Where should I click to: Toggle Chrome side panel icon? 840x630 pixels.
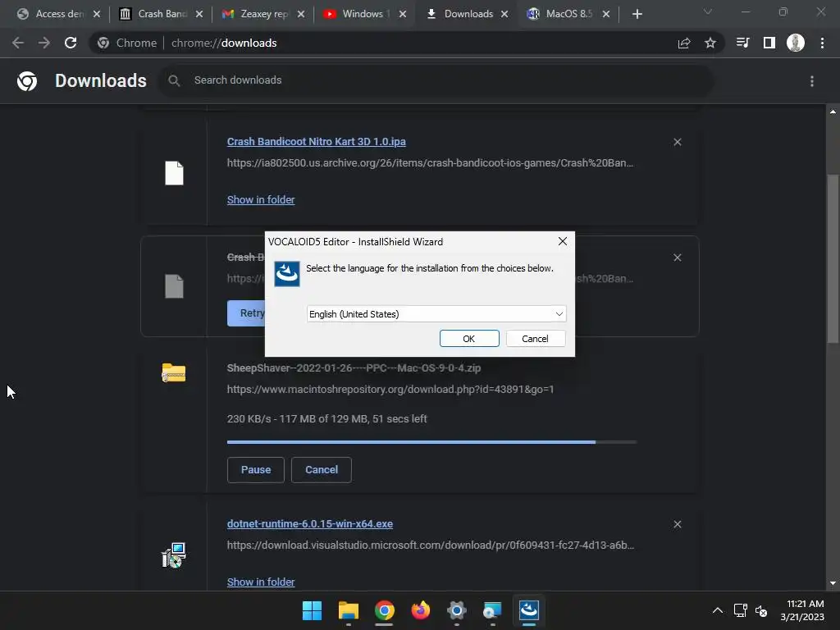[769, 43]
